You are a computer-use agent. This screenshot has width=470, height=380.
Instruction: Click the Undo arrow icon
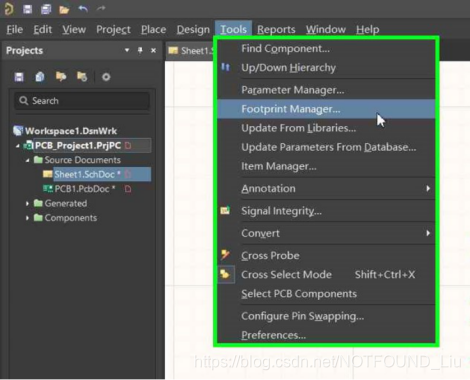coord(83,9)
